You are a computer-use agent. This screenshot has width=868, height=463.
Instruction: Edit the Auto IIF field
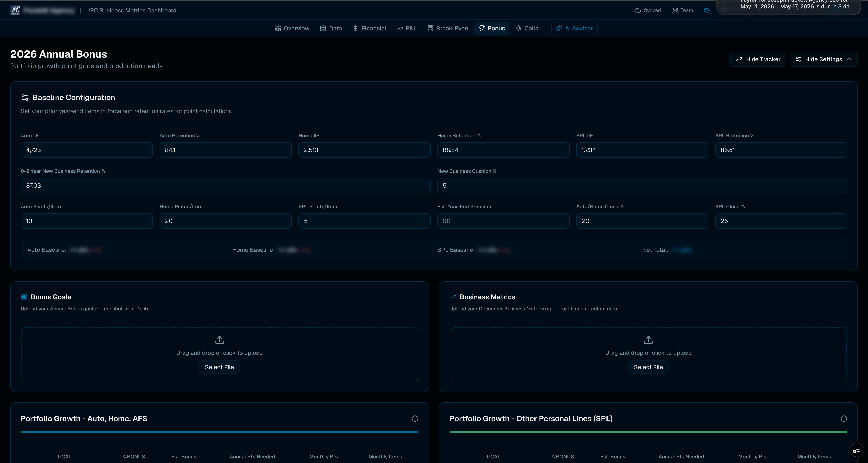coord(87,150)
